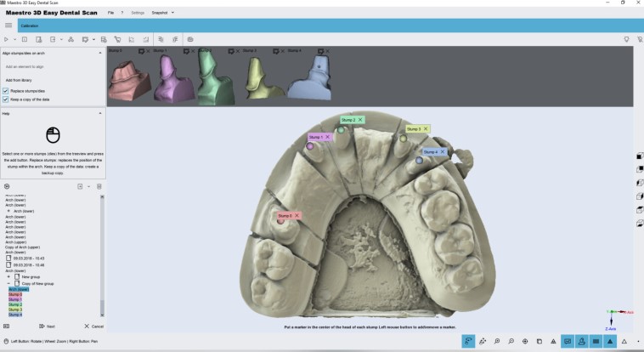Click the comment icon on Stump 2 thumbnail
Screen dimensions: 644x352
click(x=231, y=51)
